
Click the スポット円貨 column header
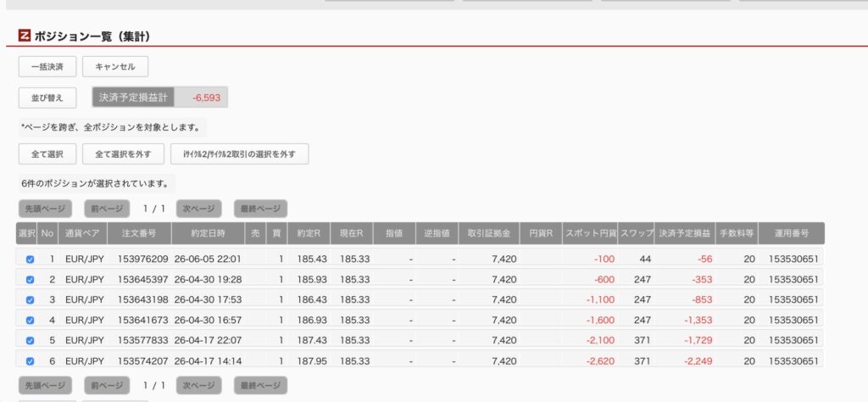point(590,233)
